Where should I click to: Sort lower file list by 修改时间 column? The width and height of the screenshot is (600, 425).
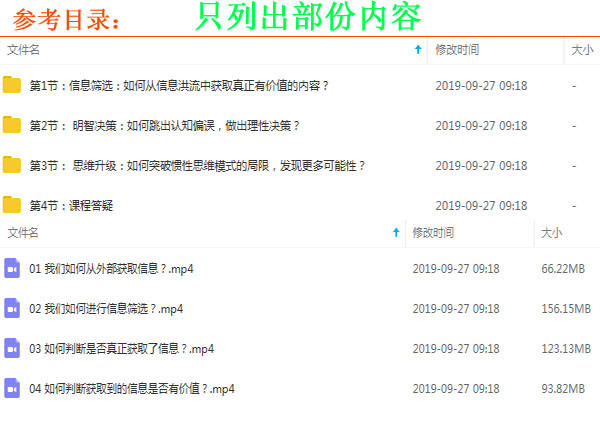click(433, 232)
